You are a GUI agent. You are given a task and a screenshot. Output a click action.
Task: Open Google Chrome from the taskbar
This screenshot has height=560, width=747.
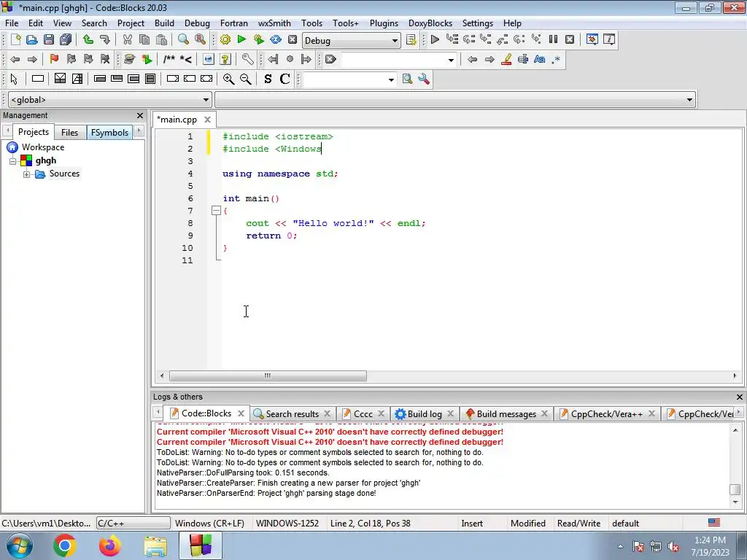point(65,545)
